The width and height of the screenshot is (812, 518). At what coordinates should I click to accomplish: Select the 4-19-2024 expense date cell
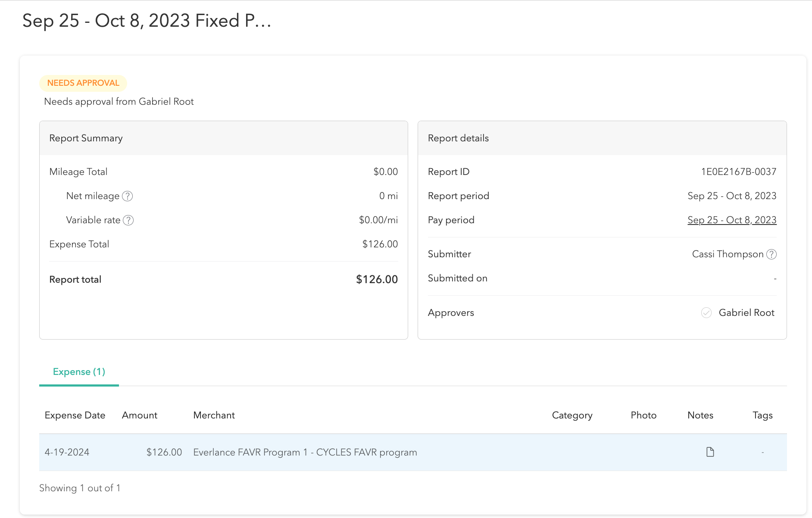coord(67,452)
